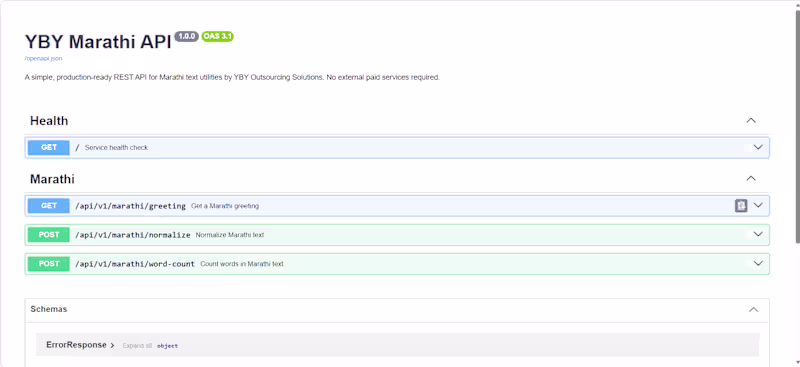
Task: Click the ErrorResponse schema name
Action: tap(77, 345)
